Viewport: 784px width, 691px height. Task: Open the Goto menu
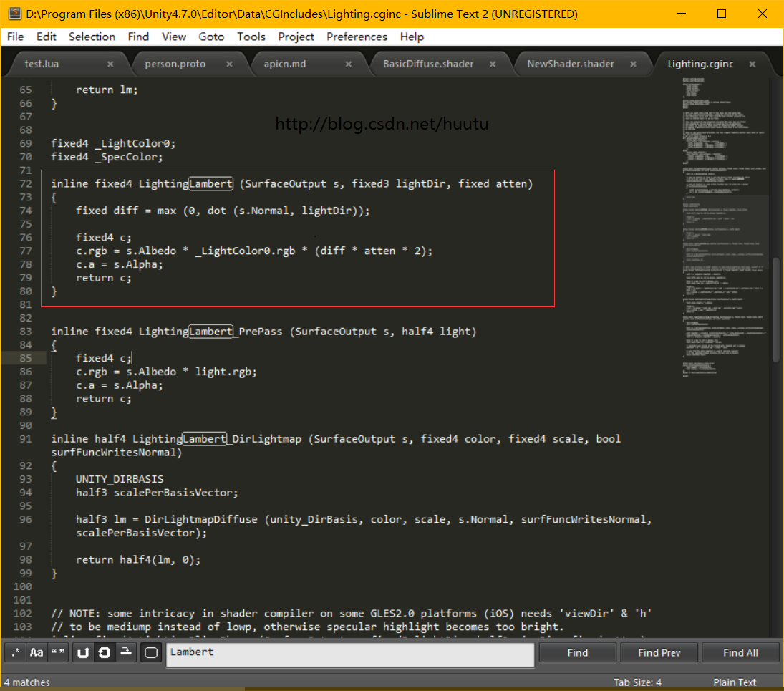[211, 37]
